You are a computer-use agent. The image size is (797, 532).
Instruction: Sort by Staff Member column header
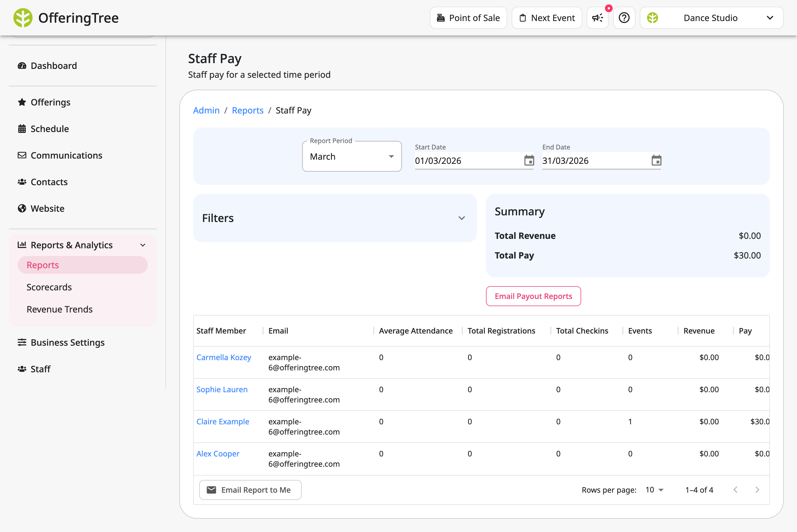point(221,330)
